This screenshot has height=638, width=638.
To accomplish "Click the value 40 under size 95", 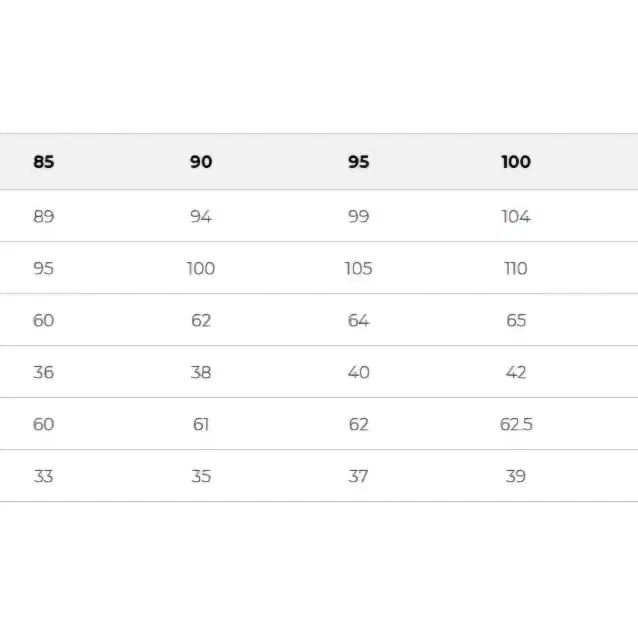I will (358, 372).
